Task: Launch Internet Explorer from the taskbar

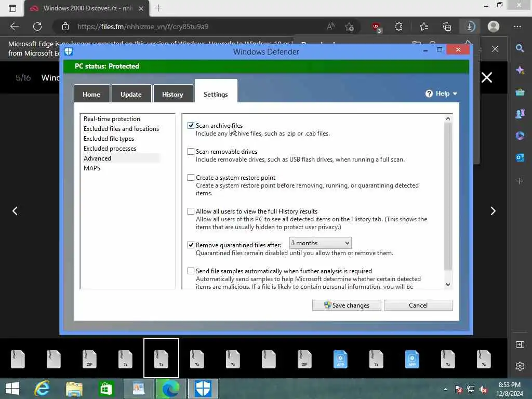Action: coord(42,389)
